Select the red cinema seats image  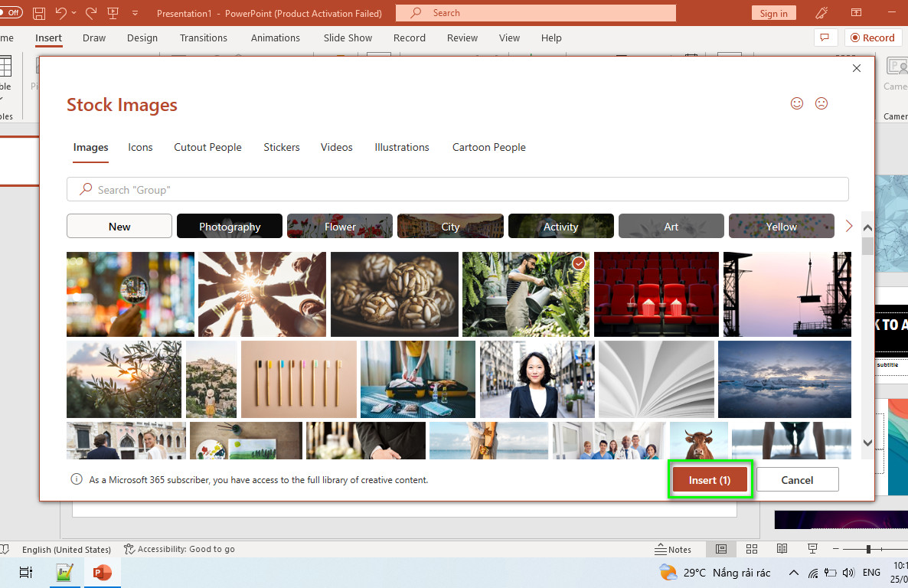point(656,294)
